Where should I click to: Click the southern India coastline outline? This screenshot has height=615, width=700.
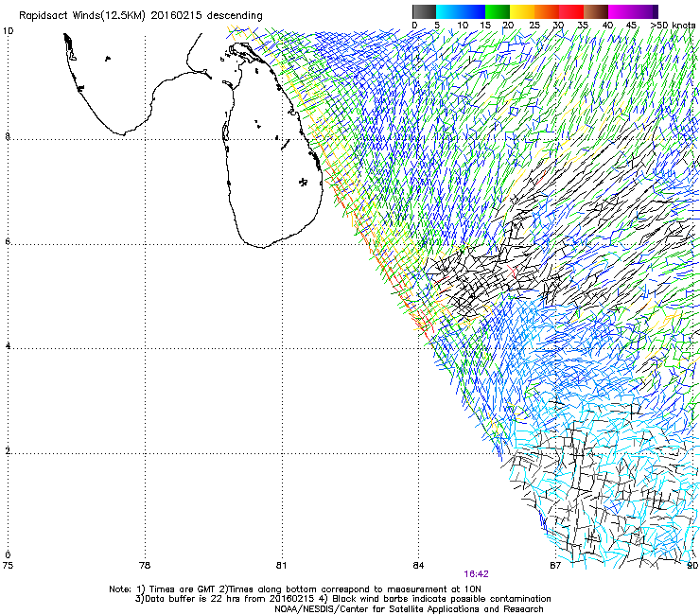point(138,84)
